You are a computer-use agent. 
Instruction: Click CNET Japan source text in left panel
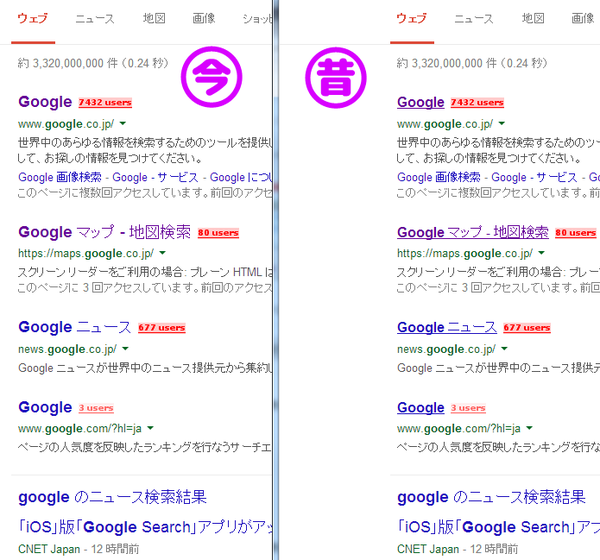pyautogui.click(x=49, y=549)
